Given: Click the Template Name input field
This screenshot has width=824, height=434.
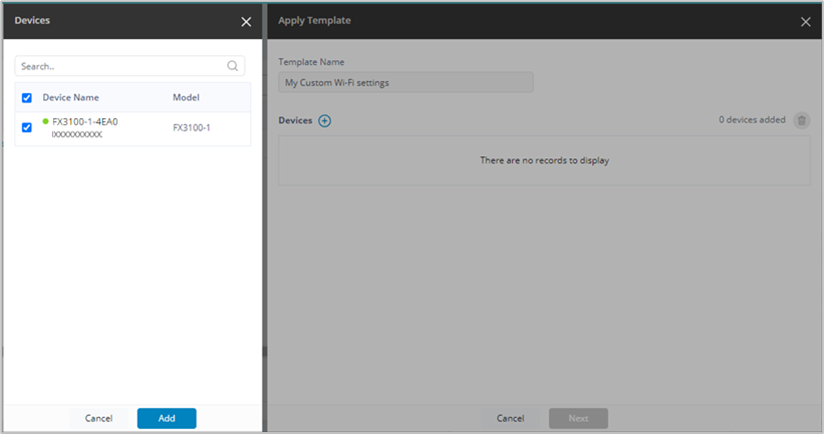Looking at the screenshot, I should [x=406, y=82].
